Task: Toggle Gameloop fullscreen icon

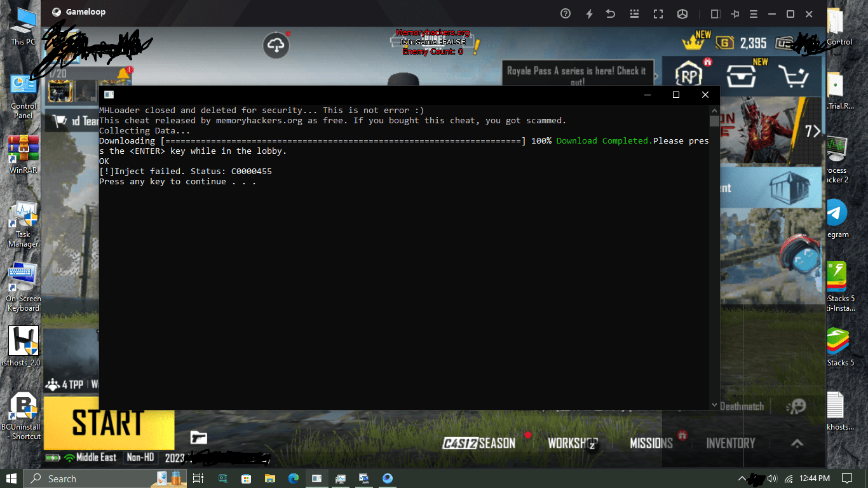Action: (x=658, y=13)
